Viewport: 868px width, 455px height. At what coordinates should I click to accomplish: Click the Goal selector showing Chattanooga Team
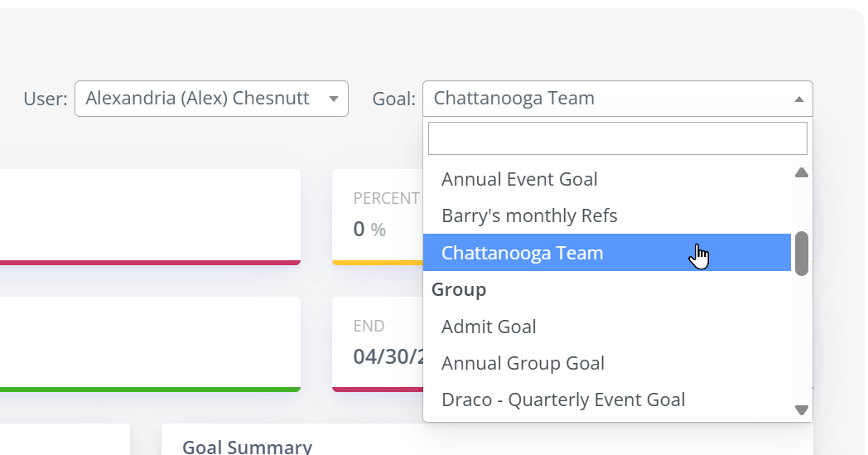pos(618,99)
